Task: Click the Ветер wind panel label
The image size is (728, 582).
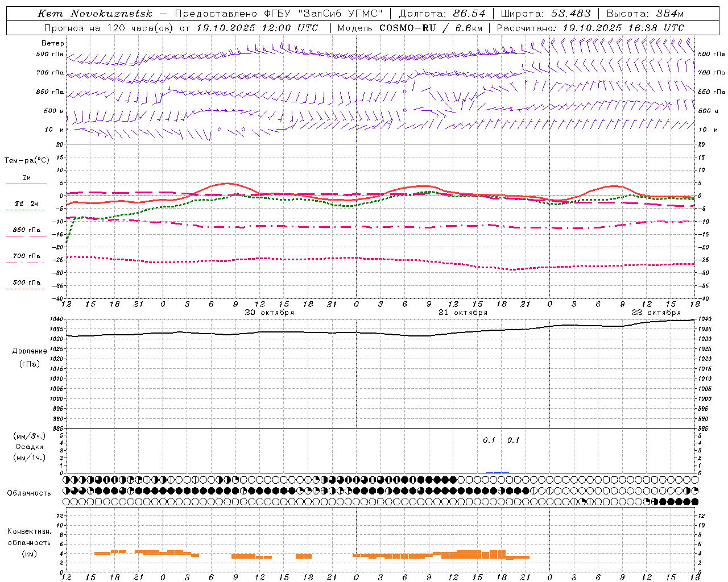Action: pos(53,43)
